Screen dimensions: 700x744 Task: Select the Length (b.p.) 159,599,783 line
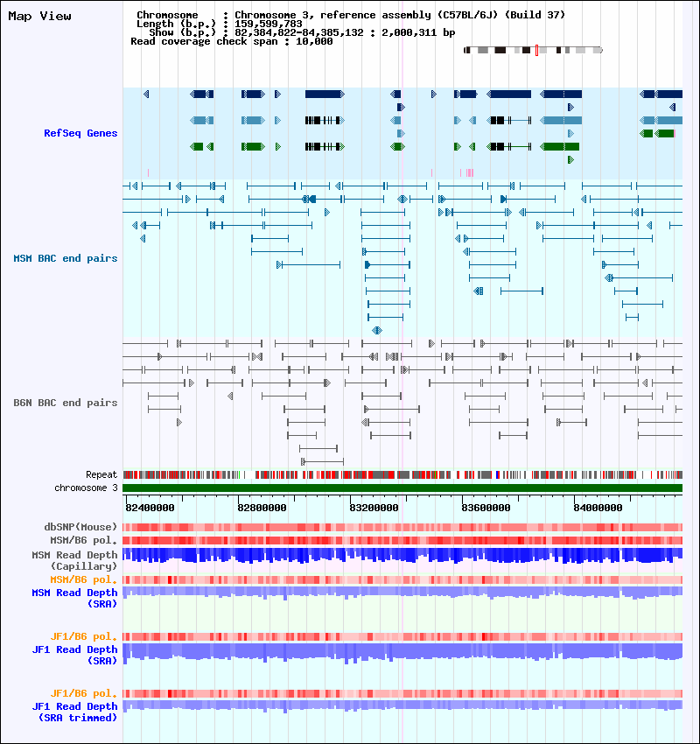point(219,24)
